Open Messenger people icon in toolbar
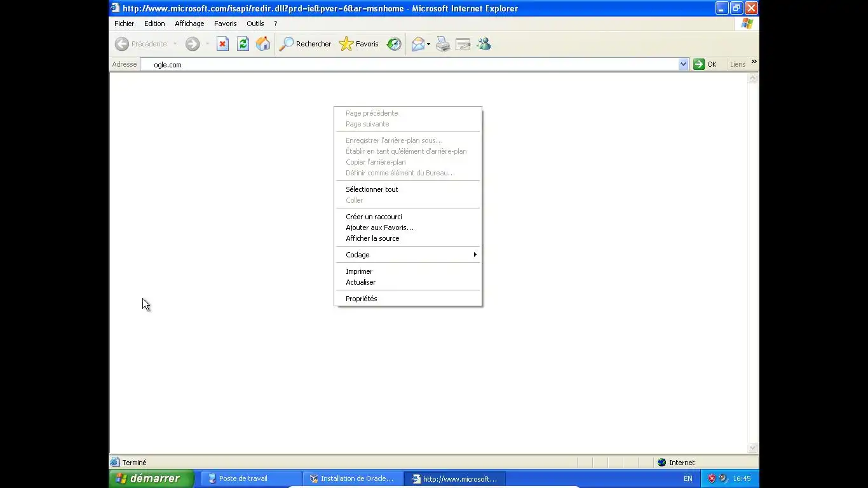This screenshot has width=868, height=488. [x=484, y=44]
